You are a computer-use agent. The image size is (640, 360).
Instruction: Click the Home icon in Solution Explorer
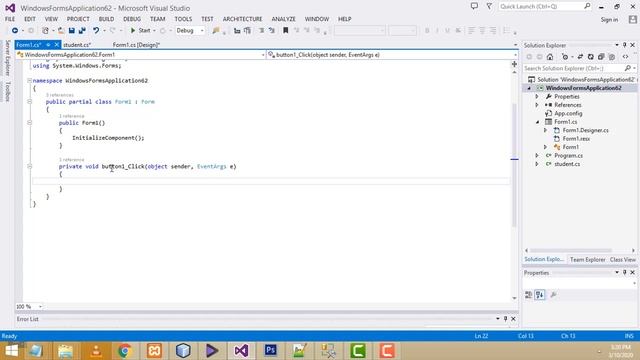point(550,57)
